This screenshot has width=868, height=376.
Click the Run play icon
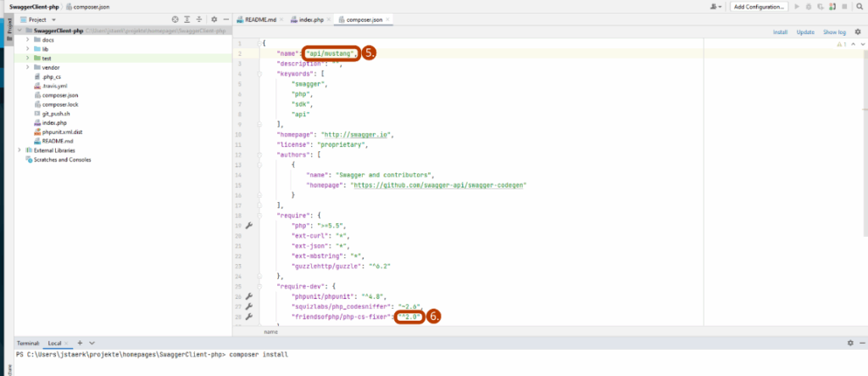[x=797, y=7]
